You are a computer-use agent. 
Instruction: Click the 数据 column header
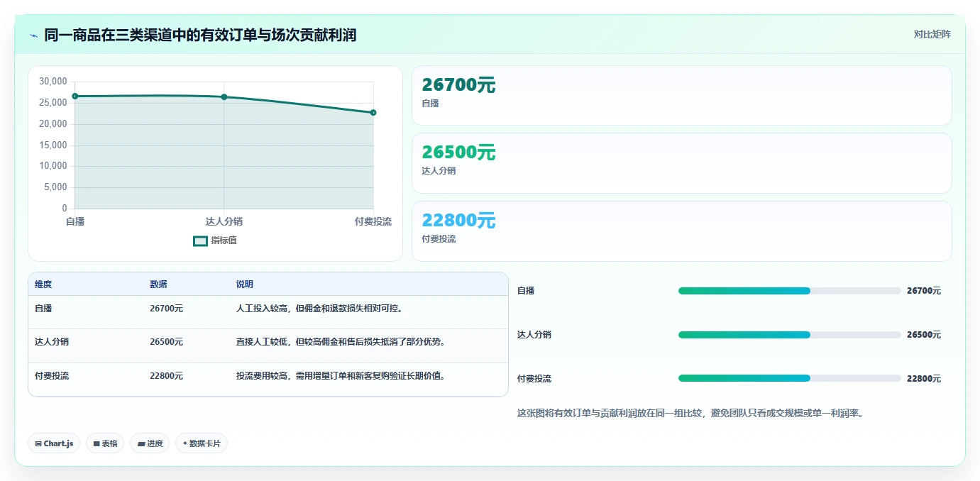click(158, 284)
